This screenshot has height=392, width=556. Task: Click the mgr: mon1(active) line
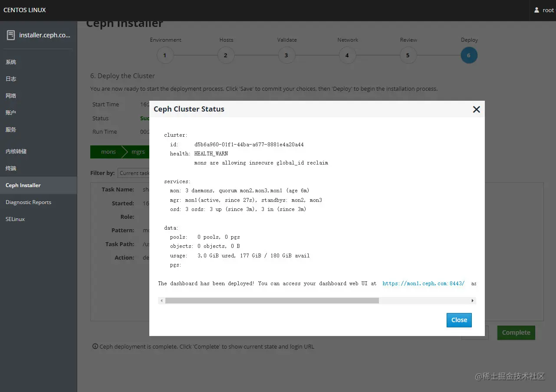(x=246, y=200)
